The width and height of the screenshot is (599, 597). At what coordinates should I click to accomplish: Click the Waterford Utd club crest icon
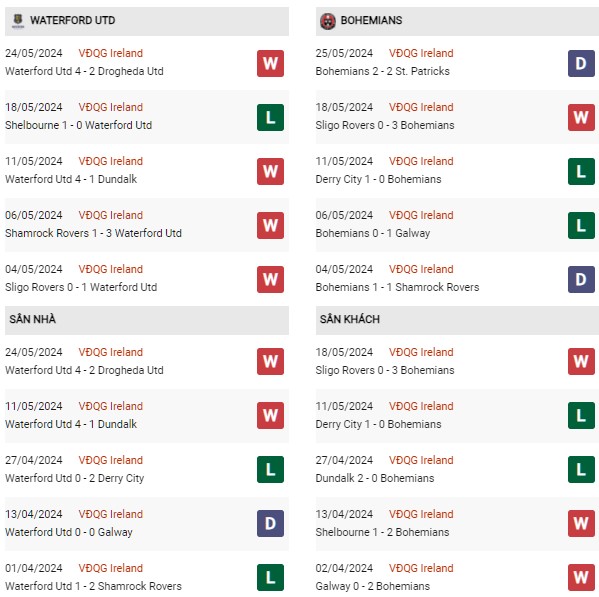pyautogui.click(x=18, y=21)
